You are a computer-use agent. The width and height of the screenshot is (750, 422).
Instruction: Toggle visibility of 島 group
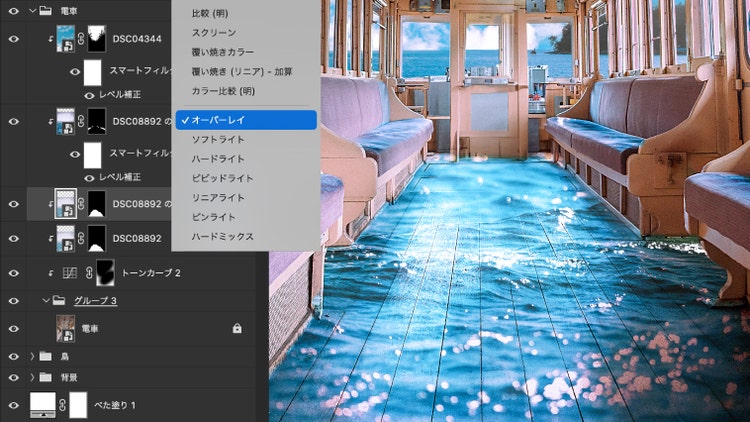pyautogui.click(x=13, y=356)
